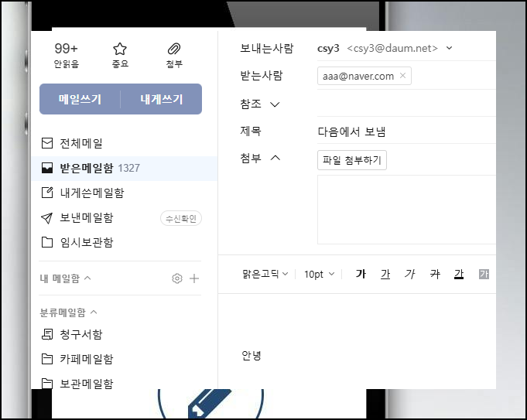Expand the 참조 CC options chevron
527x420 pixels.
275,104
